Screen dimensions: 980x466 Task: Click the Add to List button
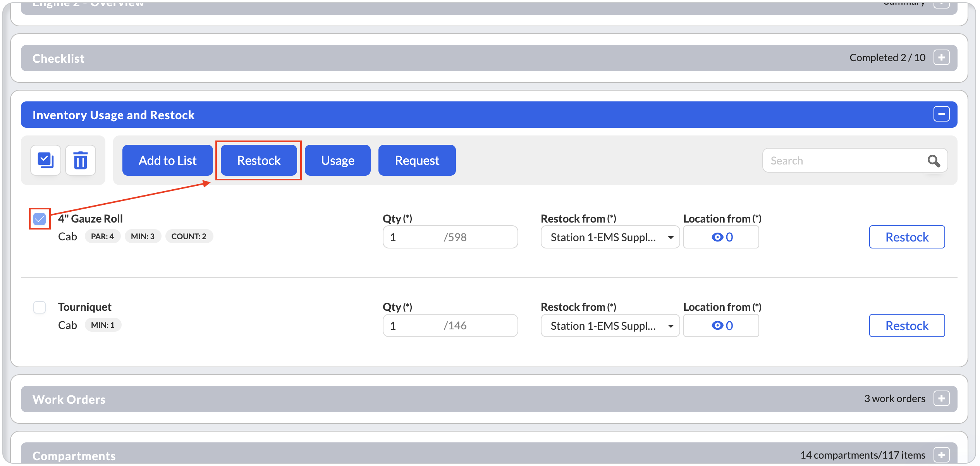(x=168, y=160)
